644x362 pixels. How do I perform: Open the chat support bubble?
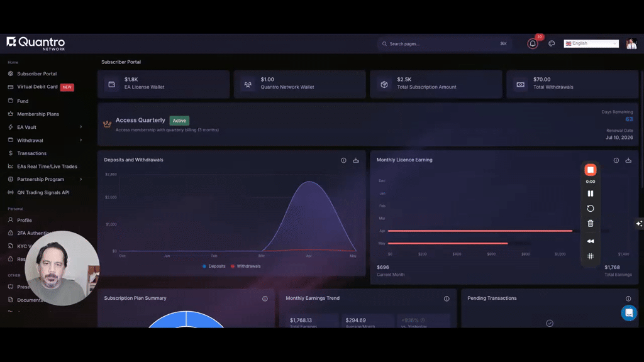coord(629,313)
